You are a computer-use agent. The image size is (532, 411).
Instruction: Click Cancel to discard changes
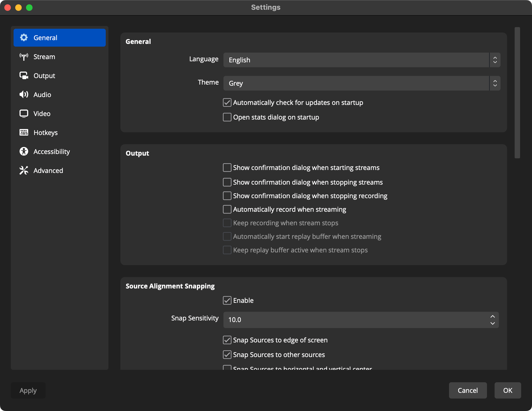pos(467,390)
